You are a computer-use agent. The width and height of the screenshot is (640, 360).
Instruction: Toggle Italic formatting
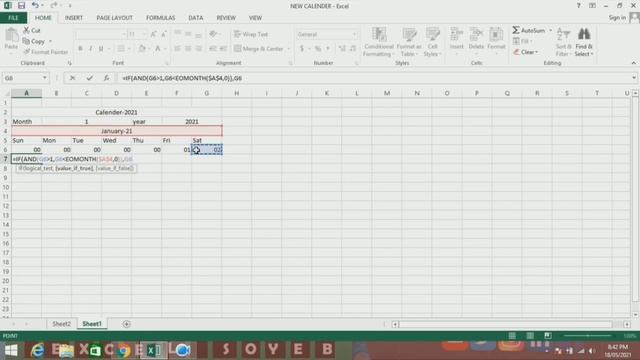[x=90, y=49]
